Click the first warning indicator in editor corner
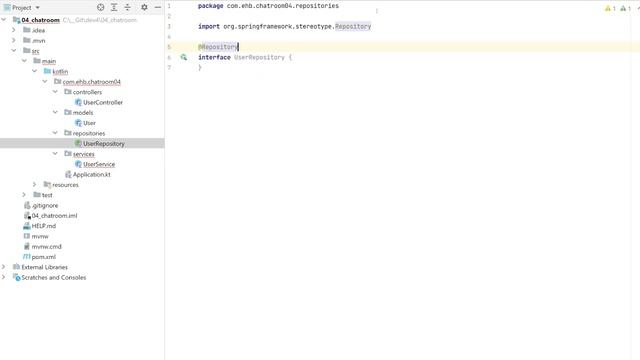640x360 pixels. pyautogui.click(x=610, y=8)
